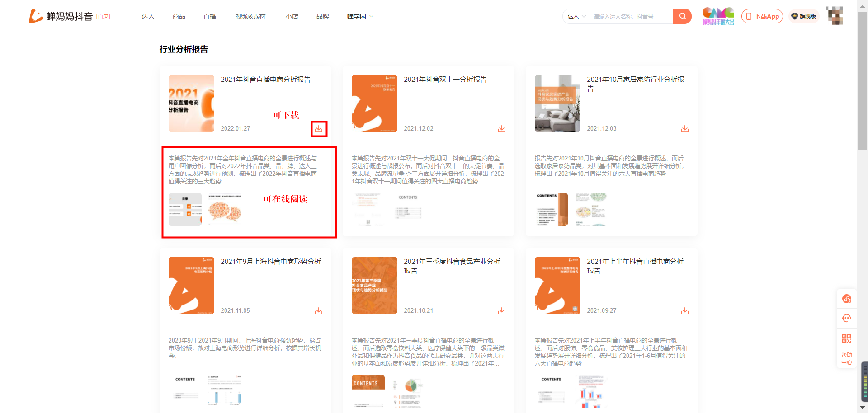
Task: Preview CONTENTS page of 上半年直播电商报告
Action: (x=551, y=391)
